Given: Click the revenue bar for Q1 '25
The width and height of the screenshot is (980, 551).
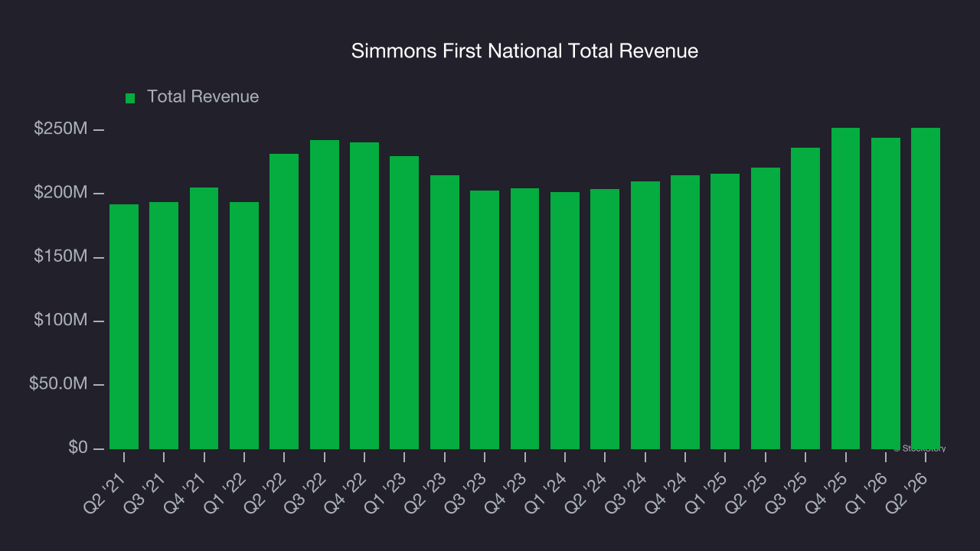Looking at the screenshot, I should pyautogui.click(x=725, y=311).
